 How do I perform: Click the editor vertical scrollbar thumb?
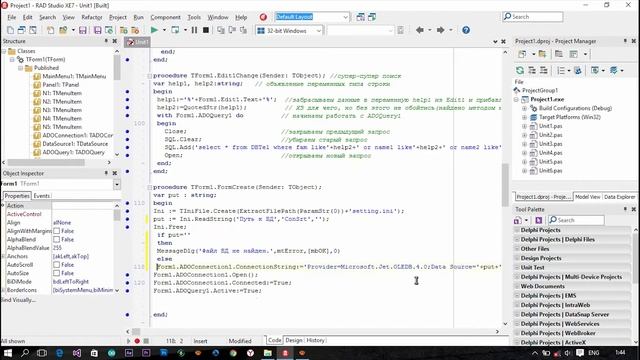pyautogui.click(x=505, y=184)
